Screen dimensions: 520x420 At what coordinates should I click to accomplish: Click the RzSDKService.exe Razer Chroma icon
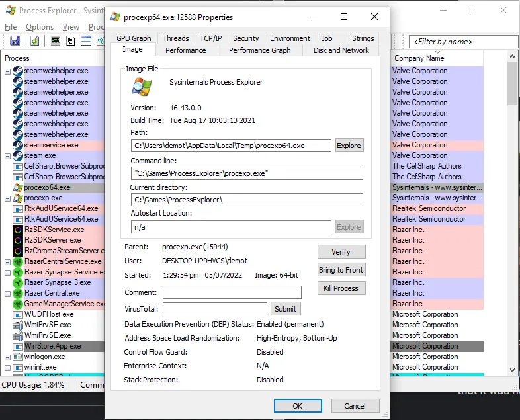point(18,230)
